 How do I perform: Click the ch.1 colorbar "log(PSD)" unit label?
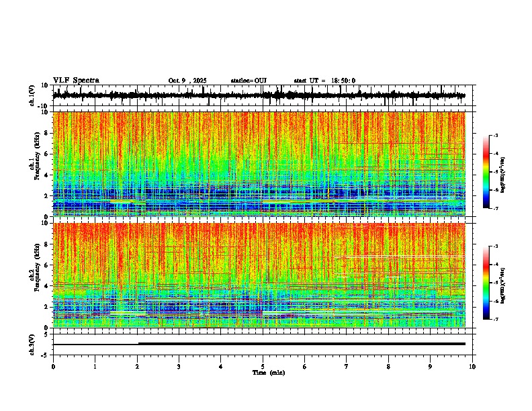pyautogui.click(x=503, y=175)
